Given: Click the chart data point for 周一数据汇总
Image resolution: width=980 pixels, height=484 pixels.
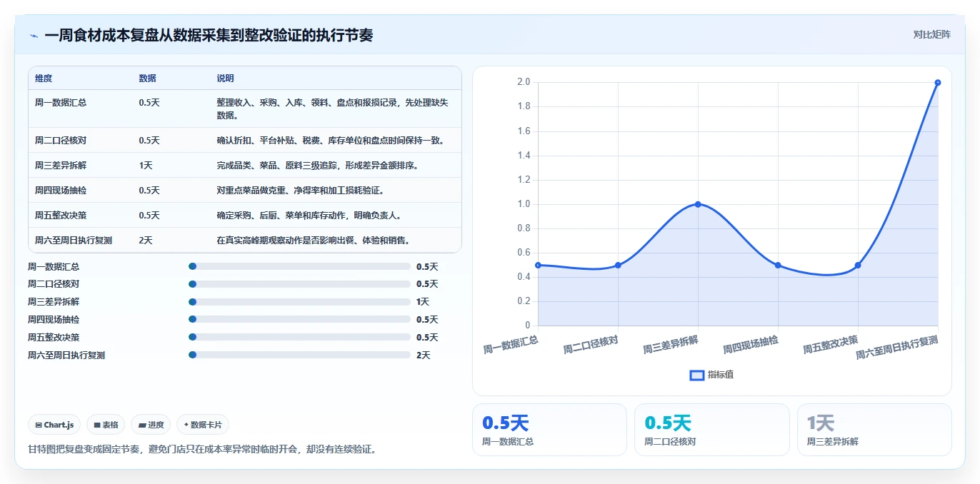Looking at the screenshot, I should [x=538, y=265].
